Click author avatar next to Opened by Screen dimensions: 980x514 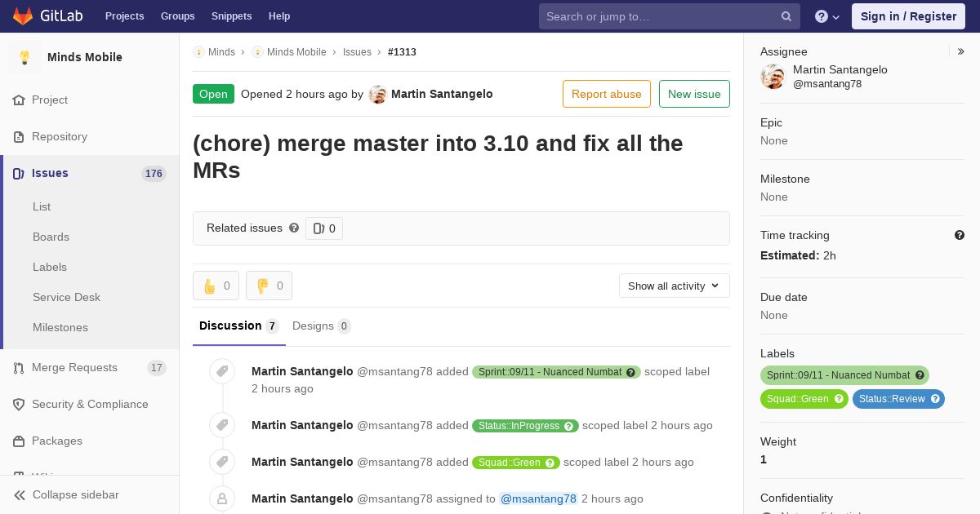pyautogui.click(x=377, y=94)
